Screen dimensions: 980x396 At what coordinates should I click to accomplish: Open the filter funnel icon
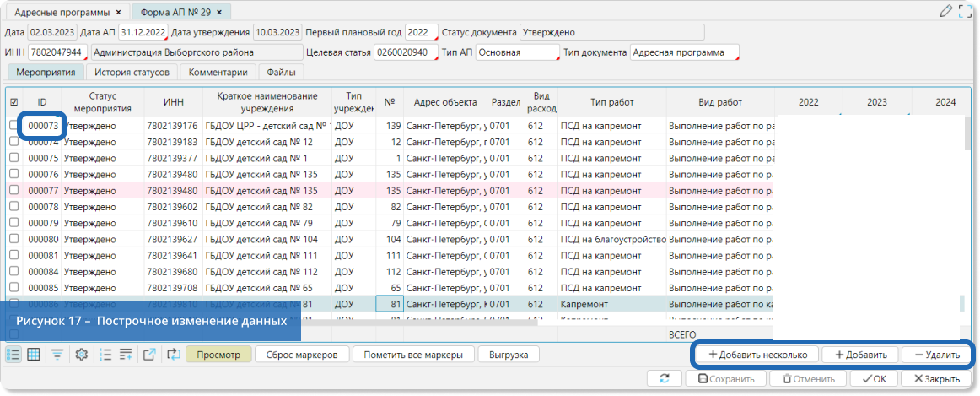pos(57,355)
